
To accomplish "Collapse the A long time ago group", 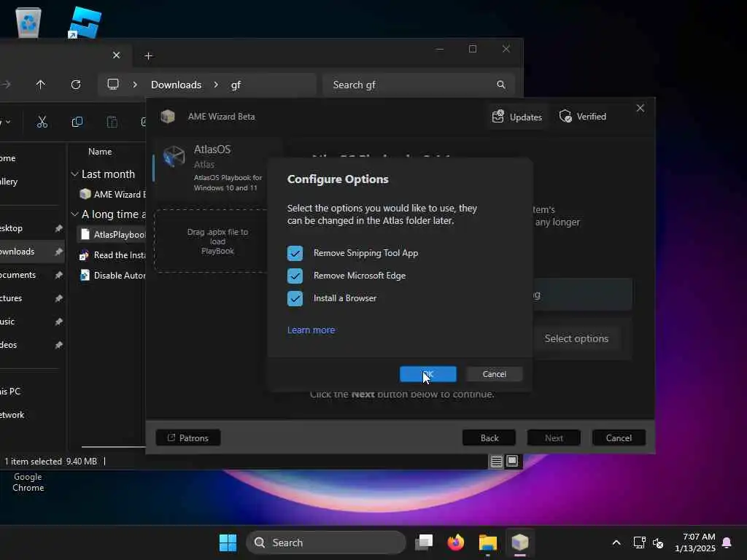I will click(x=75, y=214).
